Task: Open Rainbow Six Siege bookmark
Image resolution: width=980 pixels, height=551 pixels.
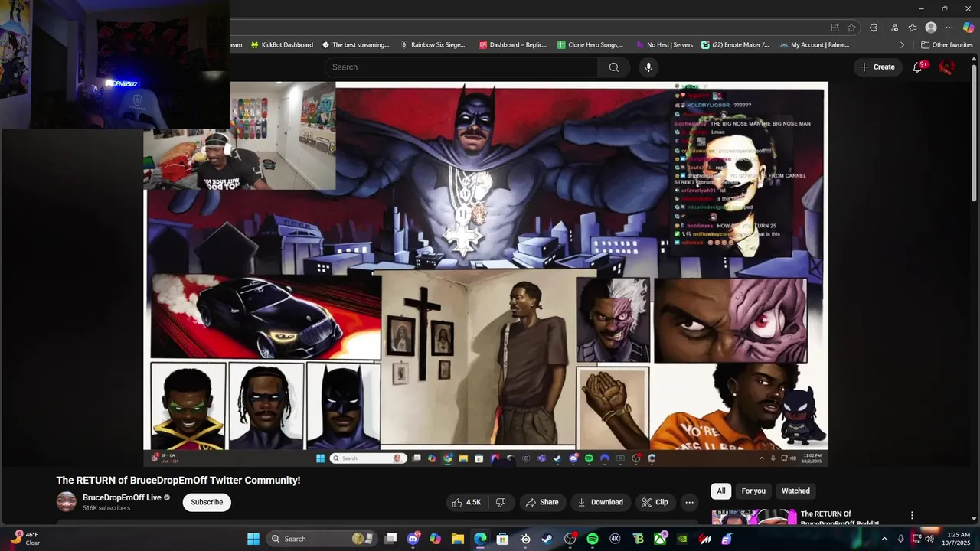Action: pos(433,45)
